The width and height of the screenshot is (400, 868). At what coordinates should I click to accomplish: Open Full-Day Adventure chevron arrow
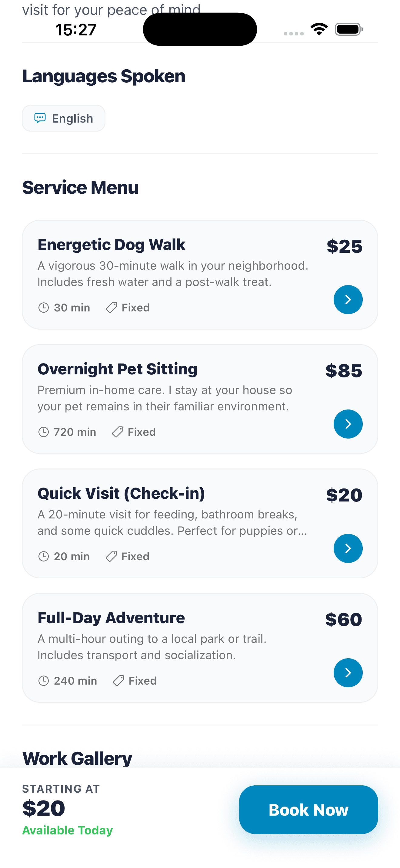348,672
